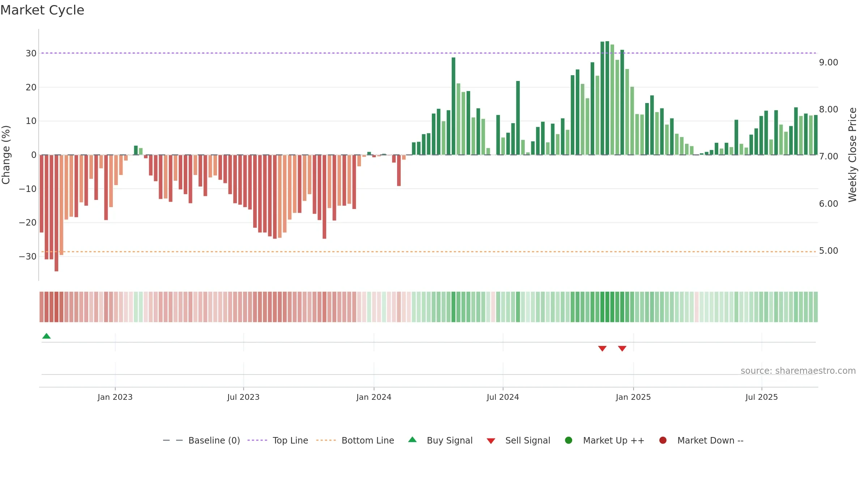Click the Jan 2025 x-axis label
The image size is (868, 488).
(x=633, y=397)
